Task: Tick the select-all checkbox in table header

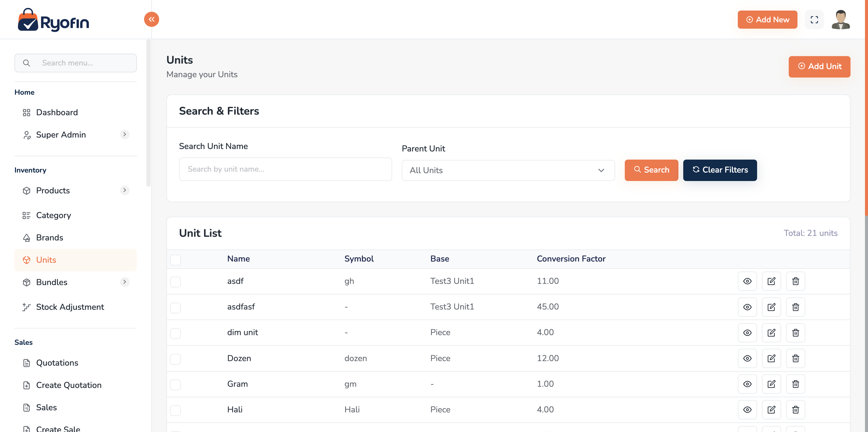Action: (175, 260)
